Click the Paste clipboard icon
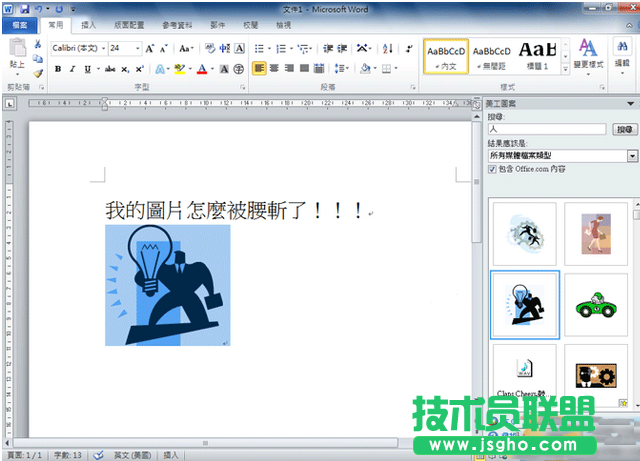The height and width of the screenshot is (461, 640). pos(17,48)
